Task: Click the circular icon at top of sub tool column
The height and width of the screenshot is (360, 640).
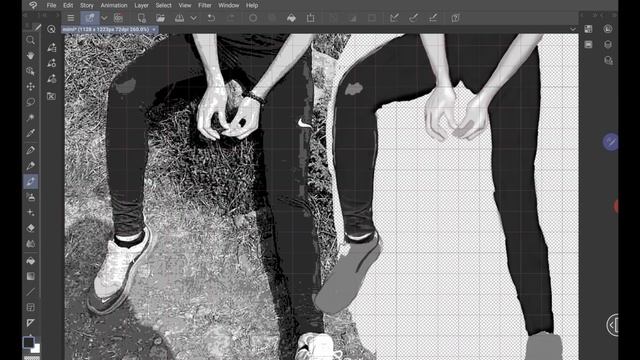Action: pos(51,29)
